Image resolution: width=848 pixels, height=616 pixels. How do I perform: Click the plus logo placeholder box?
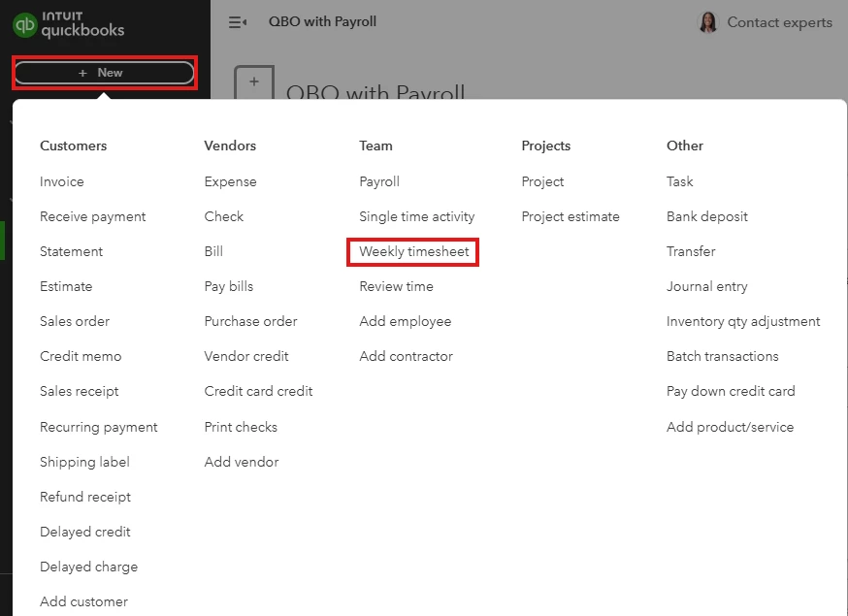(x=254, y=82)
